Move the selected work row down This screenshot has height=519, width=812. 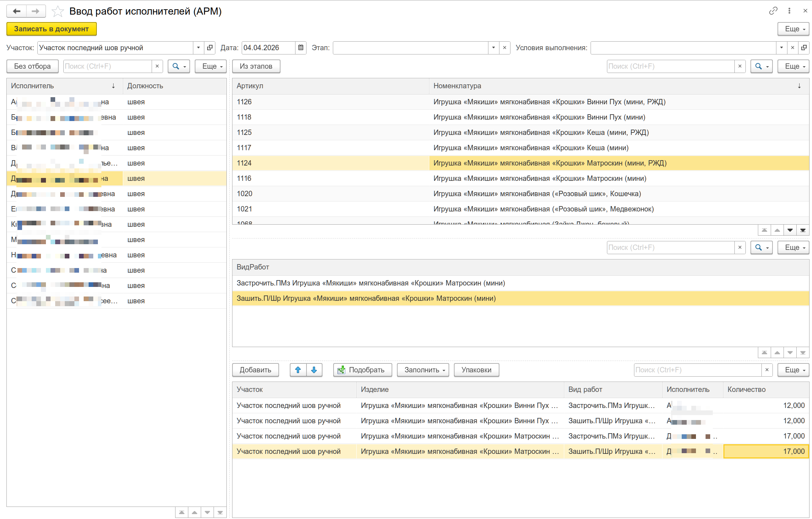[314, 370]
